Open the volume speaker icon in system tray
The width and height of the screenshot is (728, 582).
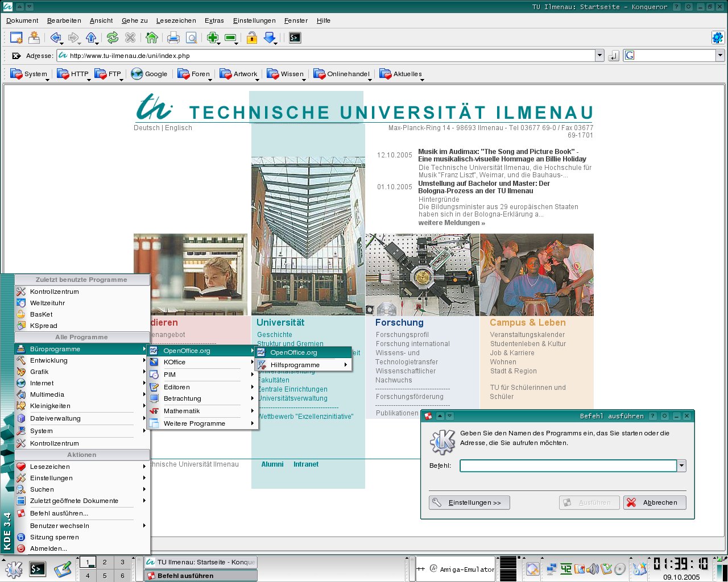(x=593, y=569)
